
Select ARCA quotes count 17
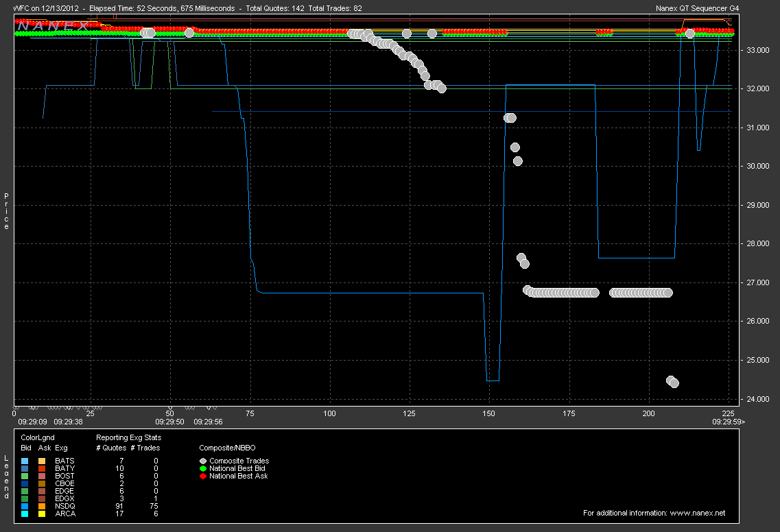(119, 513)
